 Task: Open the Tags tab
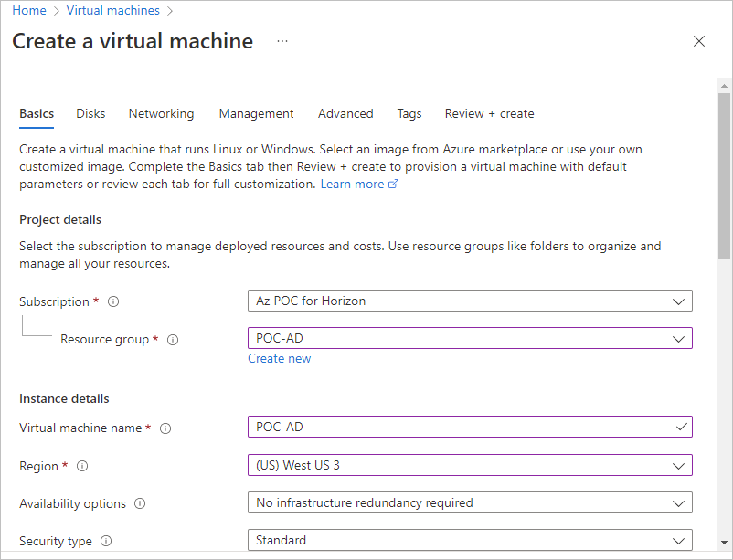point(409,113)
